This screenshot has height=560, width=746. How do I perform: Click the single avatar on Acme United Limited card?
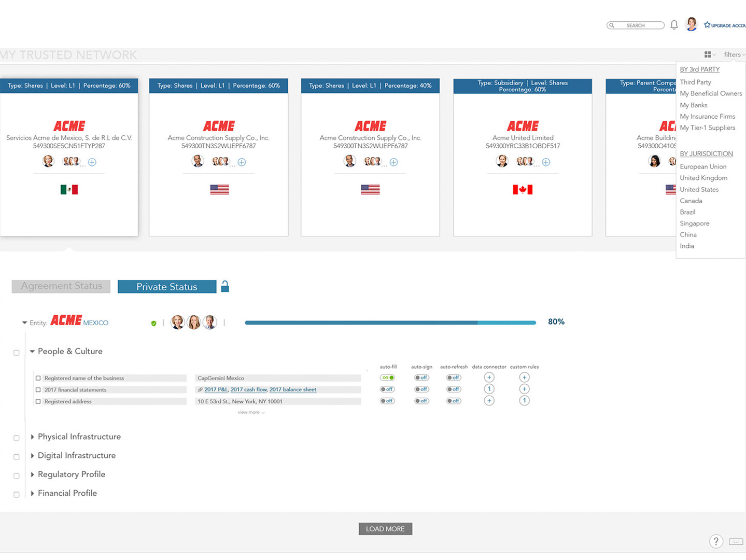502,161
